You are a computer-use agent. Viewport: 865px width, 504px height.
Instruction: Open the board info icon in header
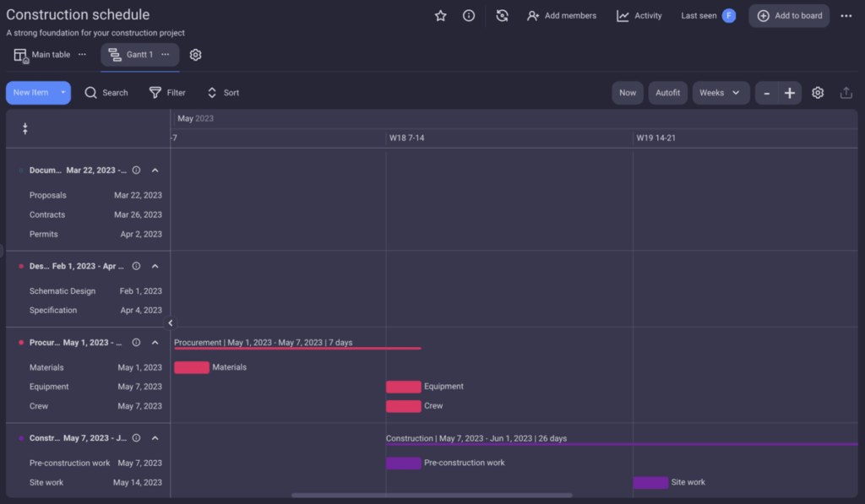[469, 16]
